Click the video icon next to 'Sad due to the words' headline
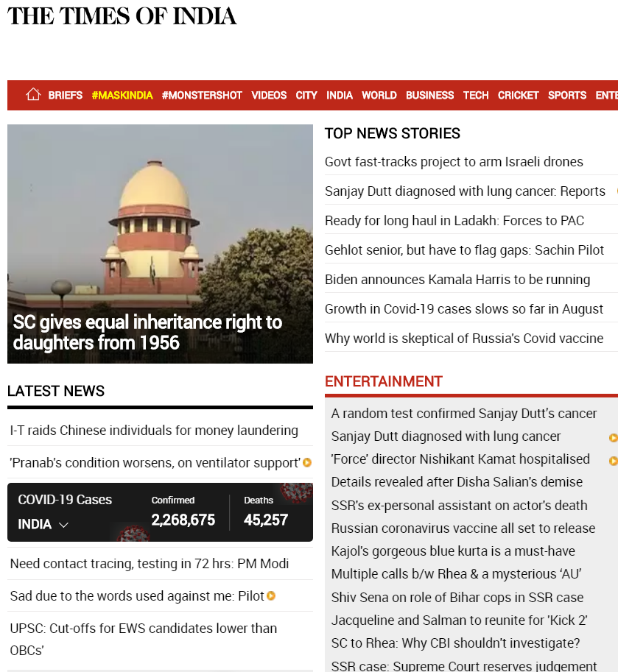The height and width of the screenshot is (672, 618). point(271,595)
